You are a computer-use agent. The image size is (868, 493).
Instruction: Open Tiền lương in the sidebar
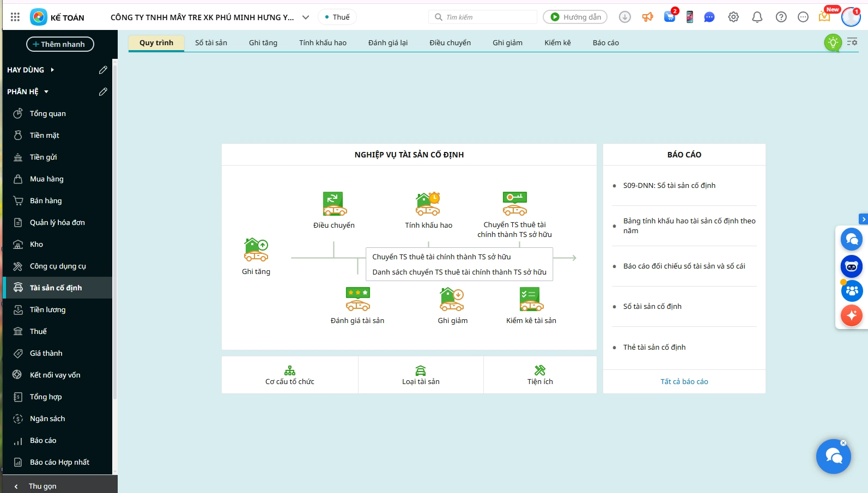(47, 309)
